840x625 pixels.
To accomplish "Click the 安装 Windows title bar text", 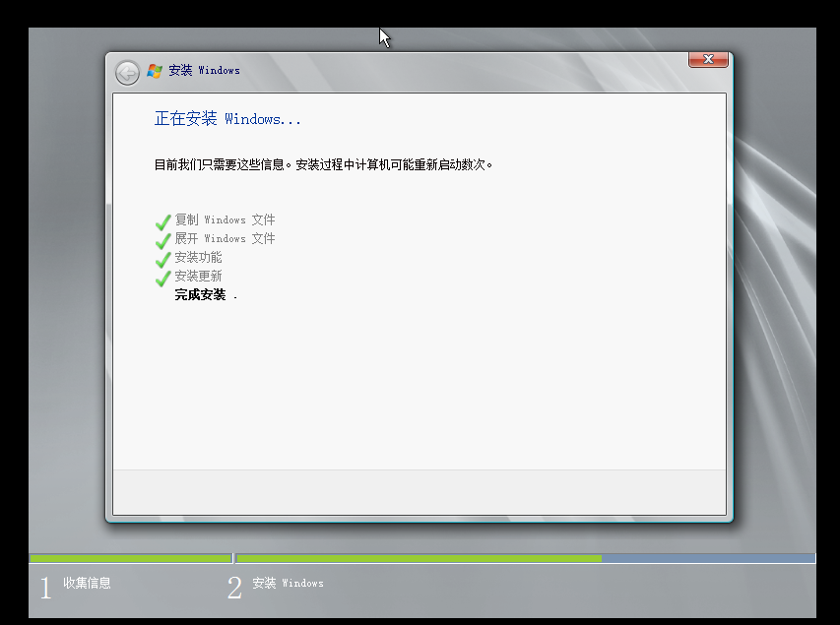I will coord(204,70).
